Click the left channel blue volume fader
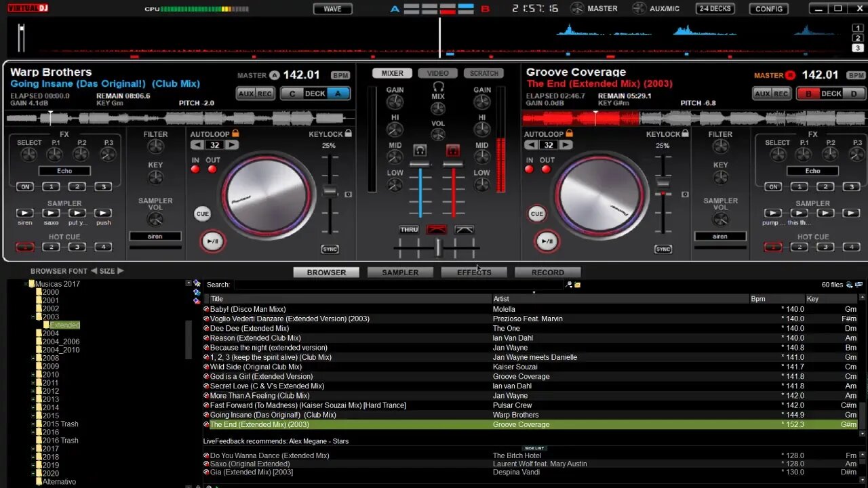The image size is (868, 488). [x=420, y=164]
